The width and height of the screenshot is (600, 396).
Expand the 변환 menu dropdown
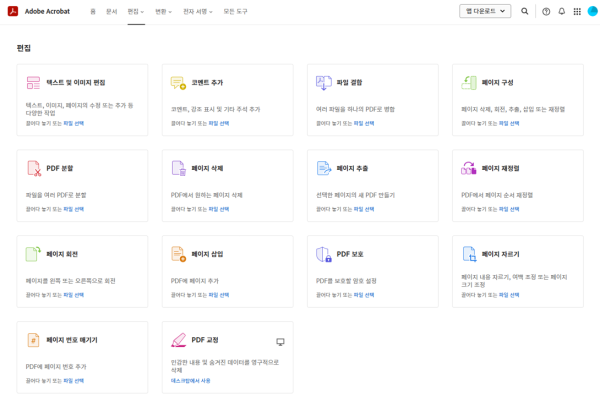point(163,12)
